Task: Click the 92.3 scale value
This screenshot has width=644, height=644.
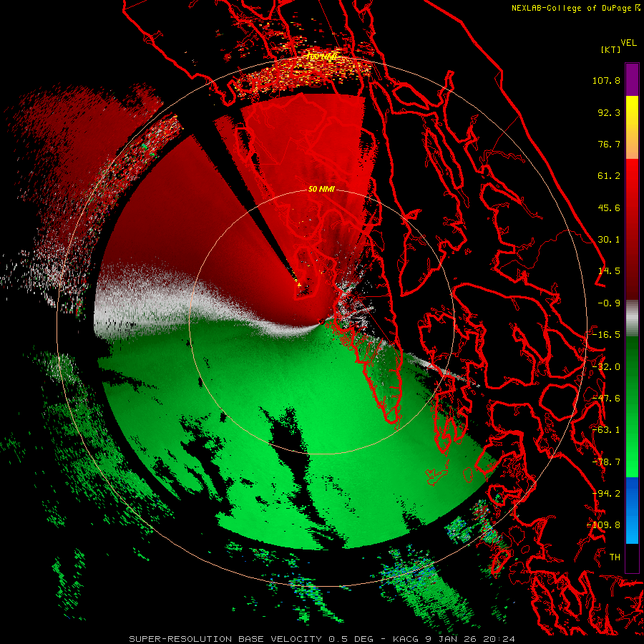Action: pos(609,112)
